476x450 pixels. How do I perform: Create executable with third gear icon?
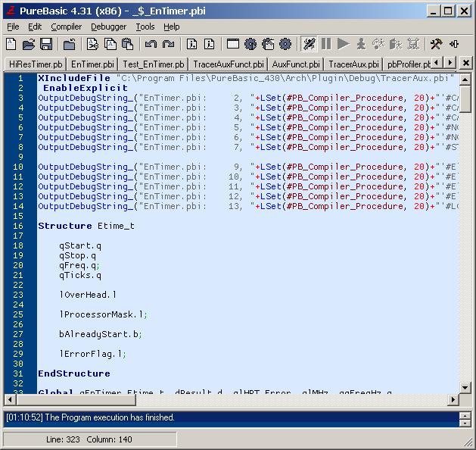[285, 44]
